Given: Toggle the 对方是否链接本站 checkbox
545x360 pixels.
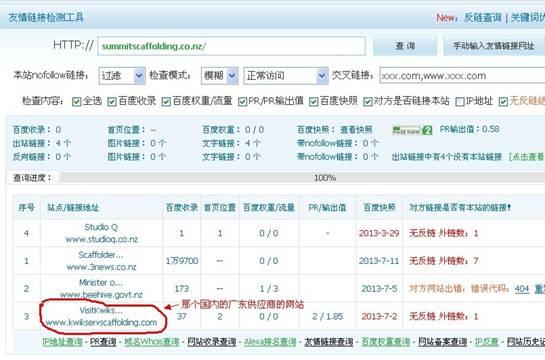Looking at the screenshot, I should click(x=367, y=101).
